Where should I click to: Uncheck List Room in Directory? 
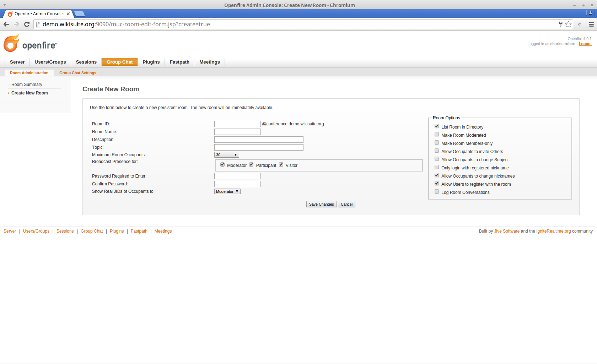(x=437, y=126)
